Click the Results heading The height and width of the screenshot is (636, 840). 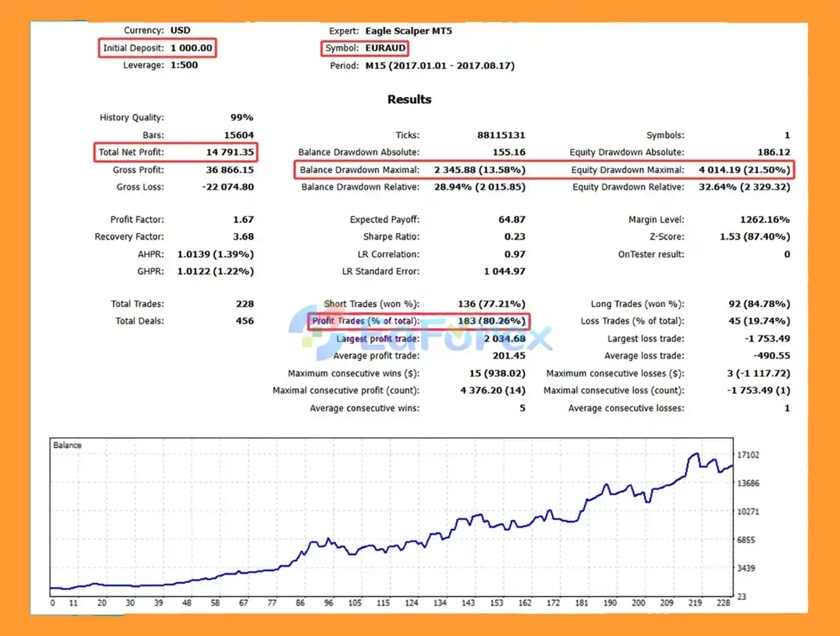pyautogui.click(x=409, y=100)
